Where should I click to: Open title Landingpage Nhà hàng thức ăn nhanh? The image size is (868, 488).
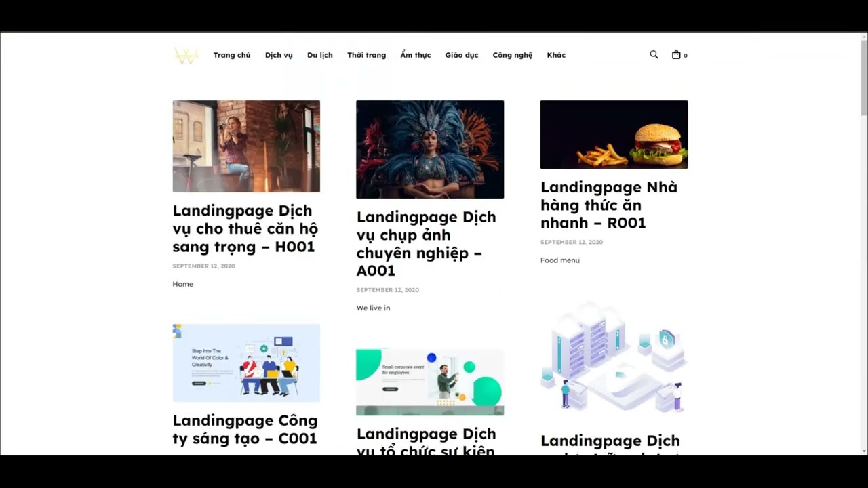(x=609, y=205)
